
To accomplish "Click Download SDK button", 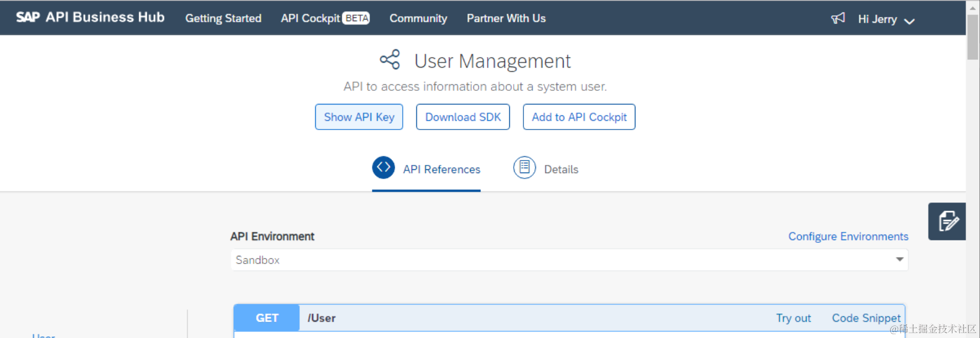I will point(463,117).
